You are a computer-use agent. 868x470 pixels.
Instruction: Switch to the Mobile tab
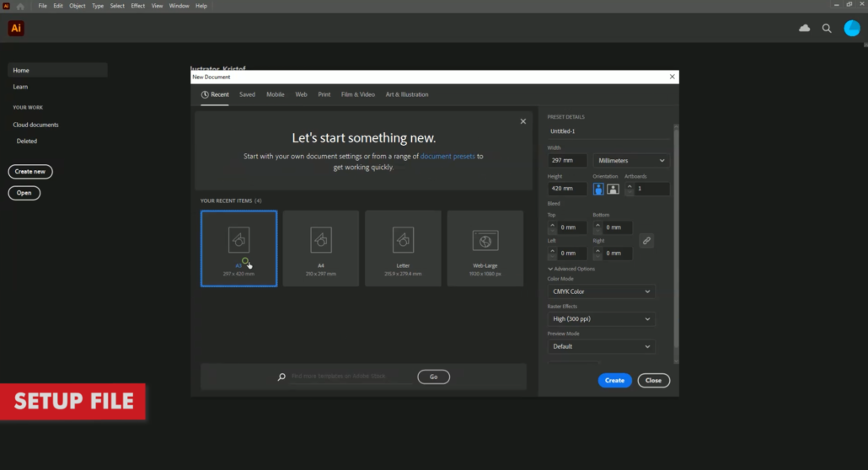point(275,94)
